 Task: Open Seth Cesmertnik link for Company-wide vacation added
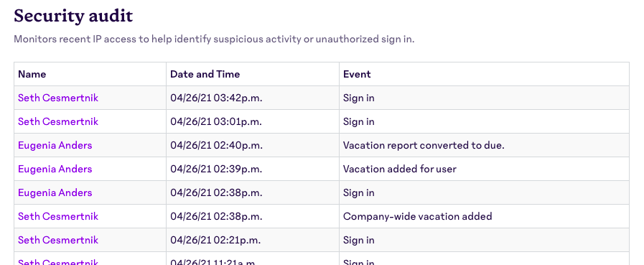tap(58, 216)
